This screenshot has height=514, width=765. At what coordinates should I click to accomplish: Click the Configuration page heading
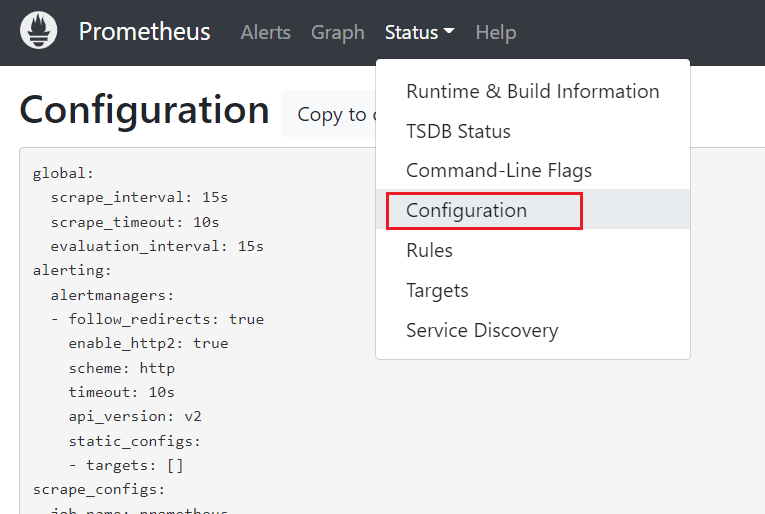144,110
